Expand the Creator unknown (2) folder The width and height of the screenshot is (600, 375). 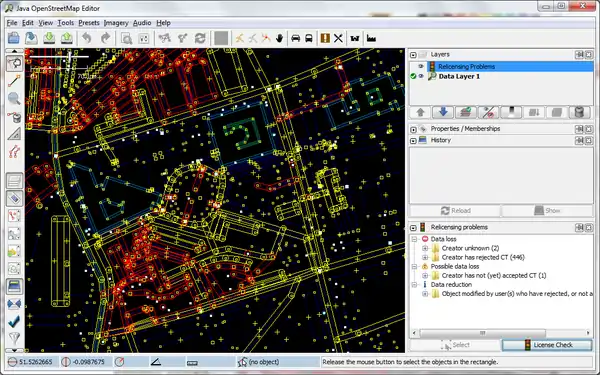(425, 248)
